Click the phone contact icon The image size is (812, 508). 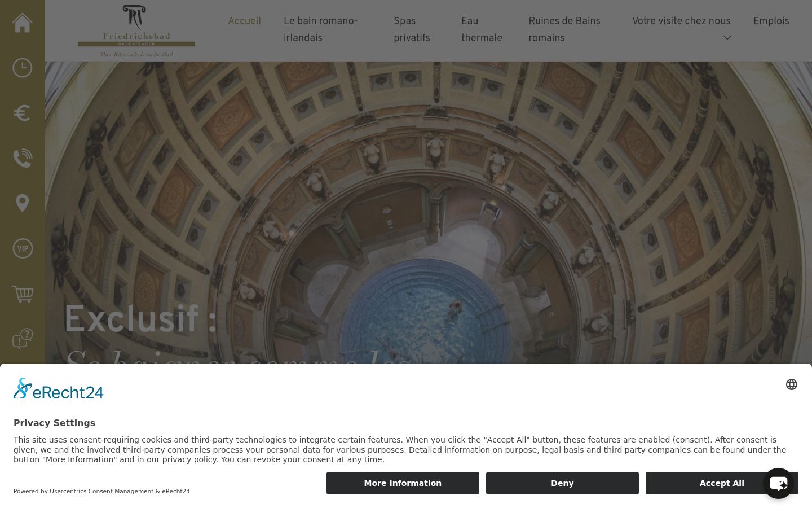[23, 158]
